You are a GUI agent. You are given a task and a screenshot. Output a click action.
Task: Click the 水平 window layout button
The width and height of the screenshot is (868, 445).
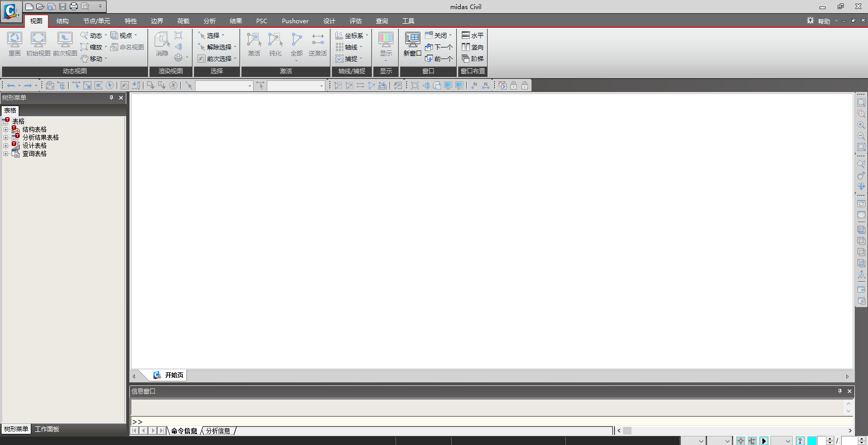(473, 35)
